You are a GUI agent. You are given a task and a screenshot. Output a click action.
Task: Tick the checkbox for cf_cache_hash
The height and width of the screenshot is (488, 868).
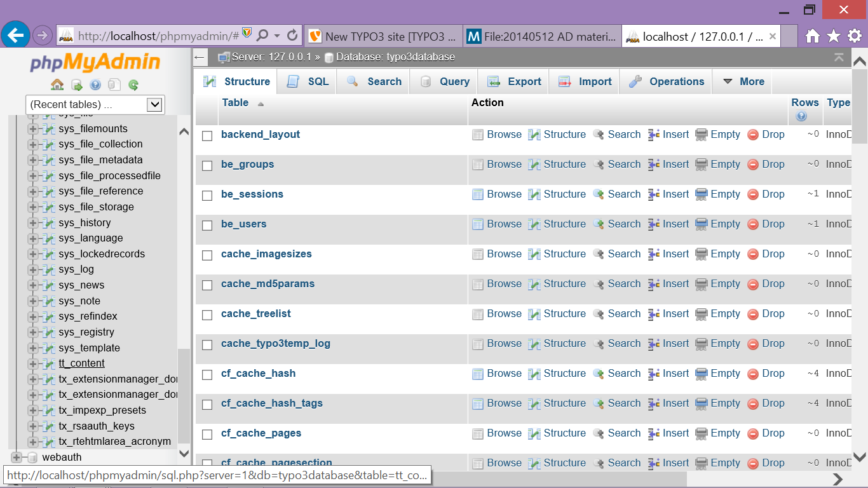pyautogui.click(x=207, y=374)
